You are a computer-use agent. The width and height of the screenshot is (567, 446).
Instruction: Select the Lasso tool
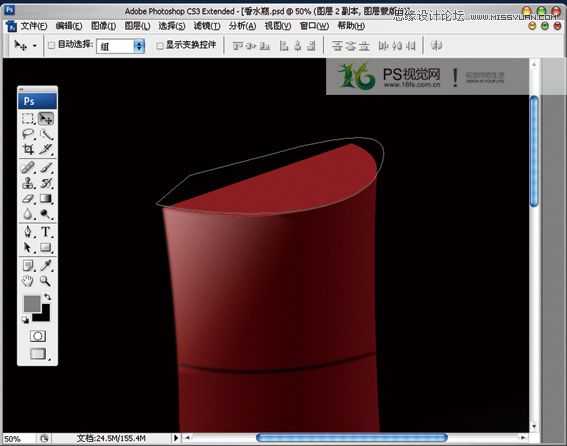[x=28, y=134]
